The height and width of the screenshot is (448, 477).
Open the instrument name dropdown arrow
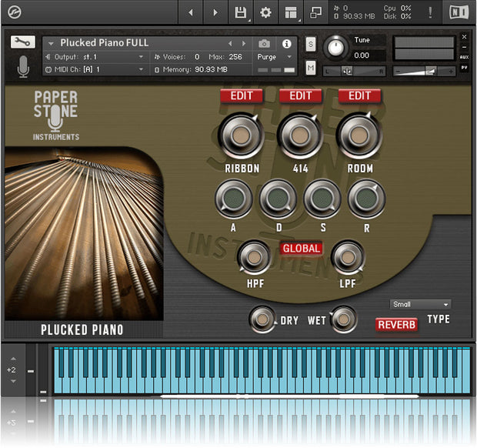(x=51, y=44)
